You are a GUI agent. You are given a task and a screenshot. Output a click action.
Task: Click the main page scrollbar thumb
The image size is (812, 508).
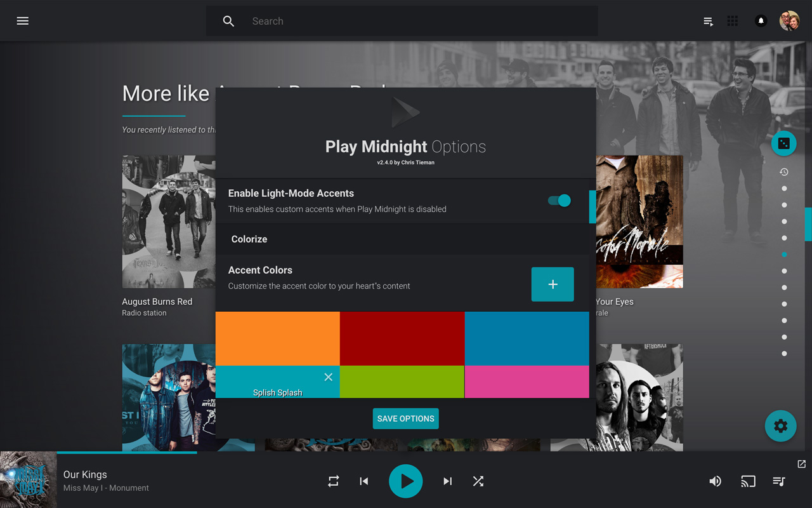809,224
